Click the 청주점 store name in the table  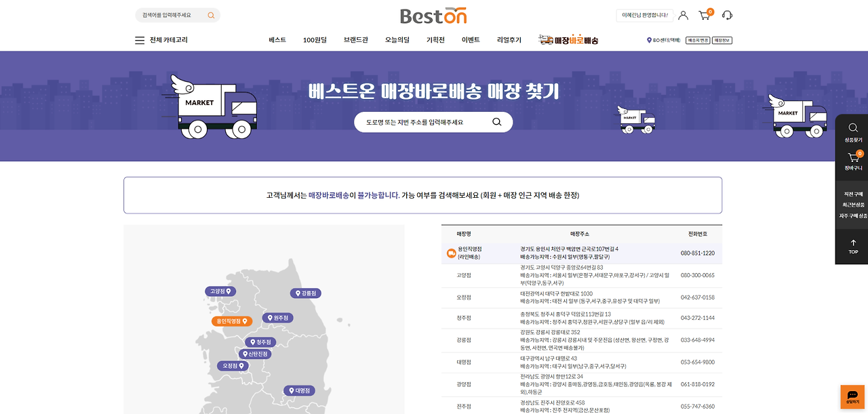coord(464,318)
